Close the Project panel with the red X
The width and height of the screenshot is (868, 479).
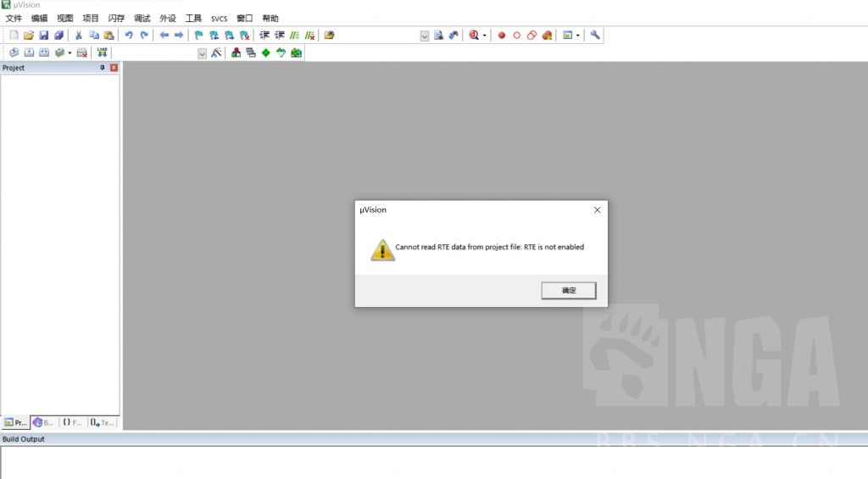[x=114, y=68]
